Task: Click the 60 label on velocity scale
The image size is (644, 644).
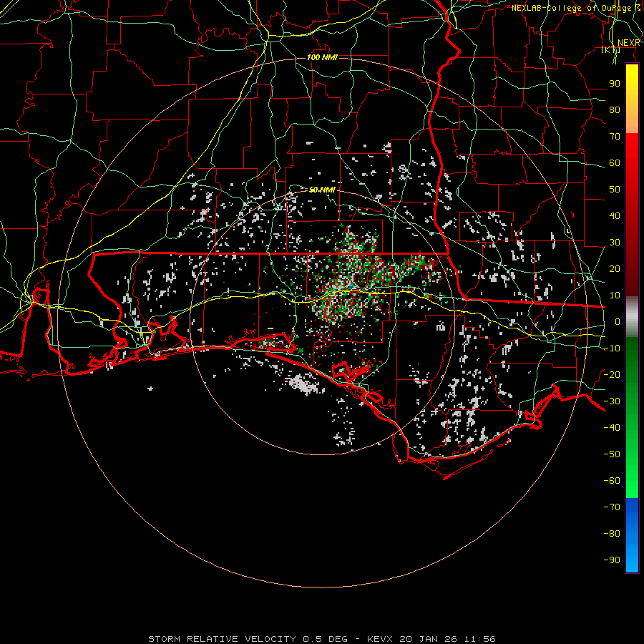Action: (615, 162)
